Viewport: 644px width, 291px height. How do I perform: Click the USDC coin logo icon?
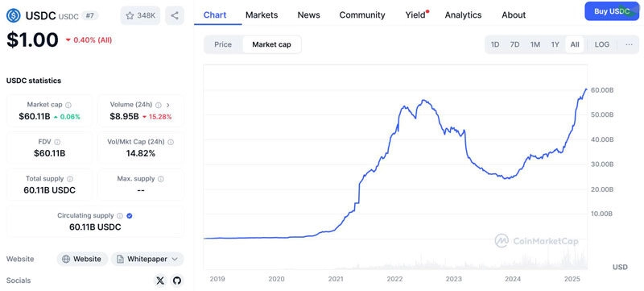point(14,15)
